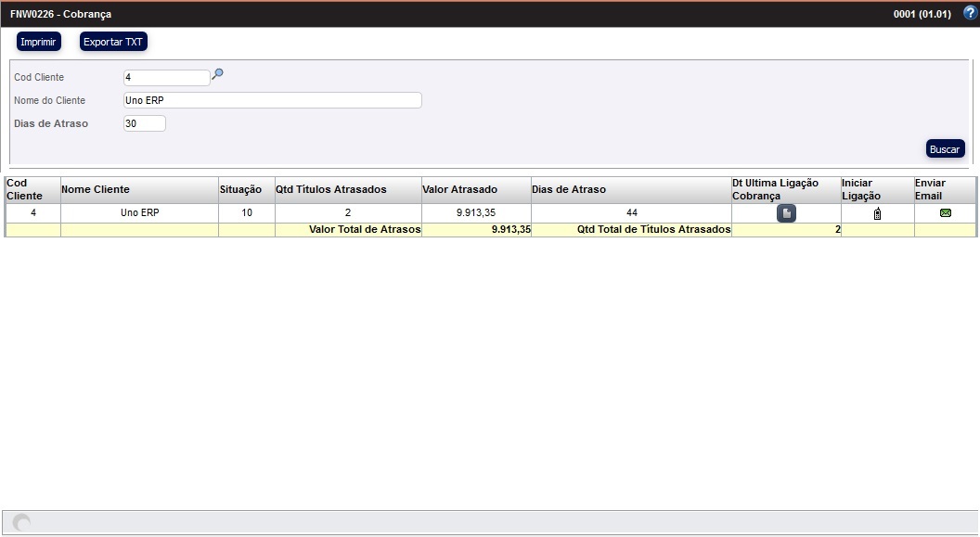
Task: Open last collection call document icon
Action: coord(786,214)
